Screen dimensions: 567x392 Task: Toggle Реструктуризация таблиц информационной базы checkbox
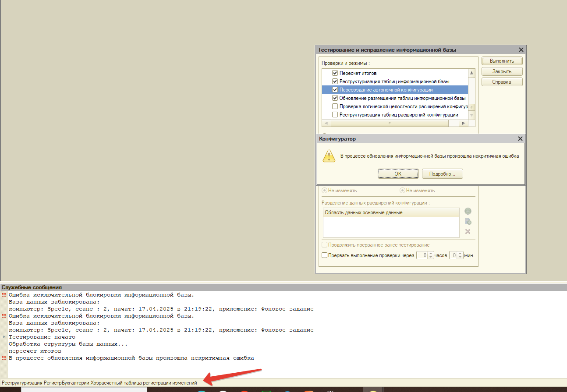[x=335, y=81]
